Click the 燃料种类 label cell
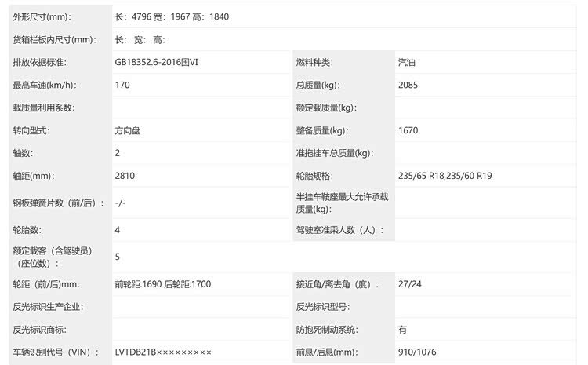This screenshot has height=365, width=588. [314, 62]
